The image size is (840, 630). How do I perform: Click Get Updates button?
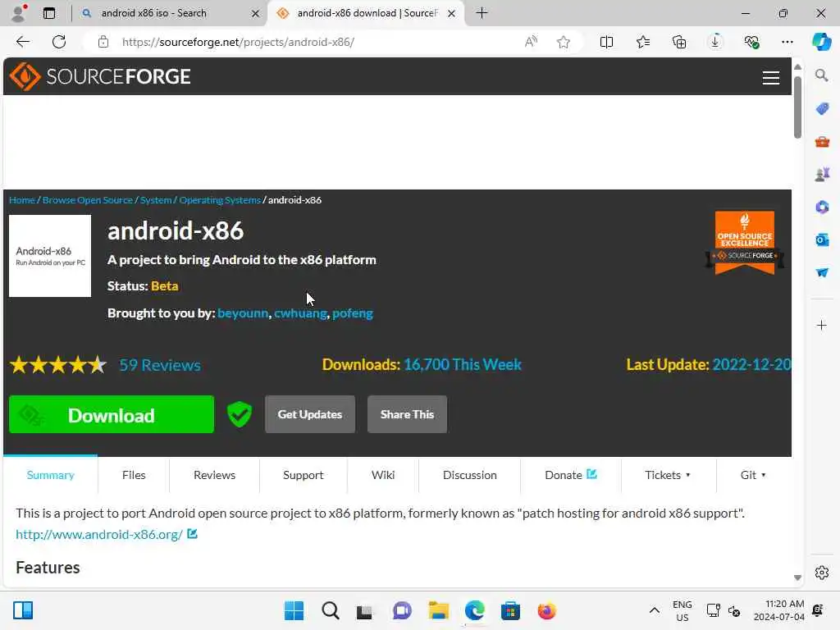tap(309, 414)
